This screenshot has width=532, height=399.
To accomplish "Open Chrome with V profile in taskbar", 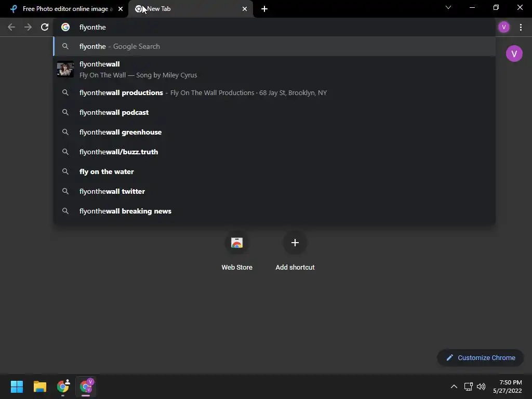I will [x=86, y=387].
